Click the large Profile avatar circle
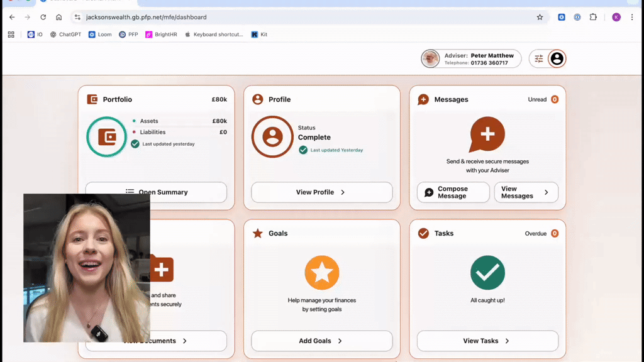Image resolution: width=644 pixels, height=362 pixels. pos(273,136)
